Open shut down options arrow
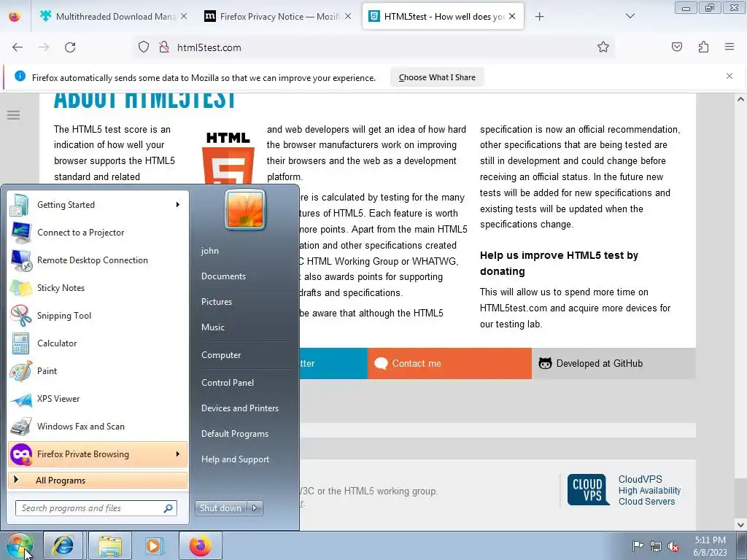This screenshot has width=747, height=560. click(x=255, y=508)
